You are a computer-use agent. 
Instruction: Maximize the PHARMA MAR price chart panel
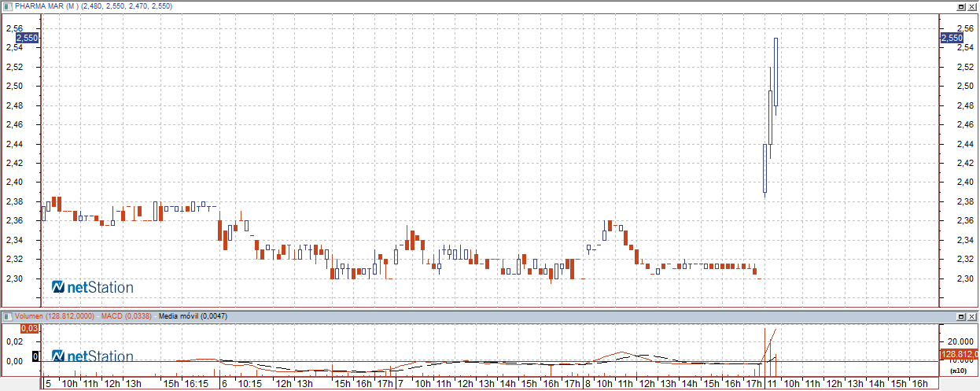coord(961,6)
